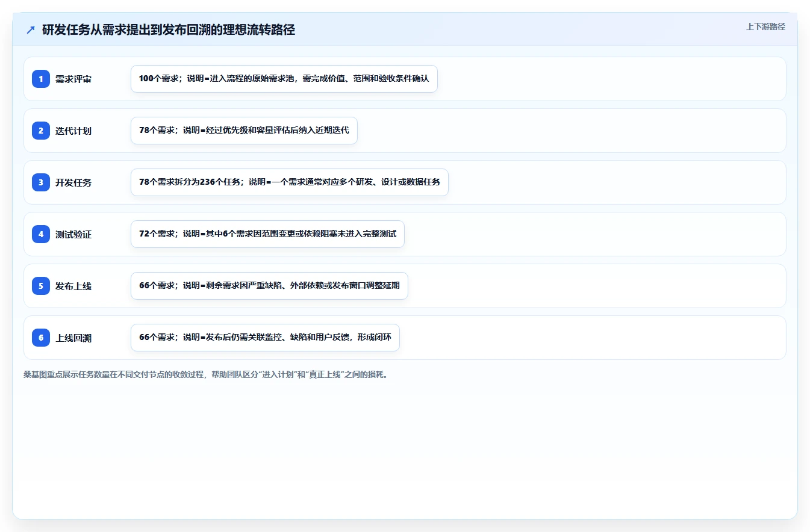Screen dimensions: 810x532
Task: Select the 上线回溯 step label
Action: point(73,338)
